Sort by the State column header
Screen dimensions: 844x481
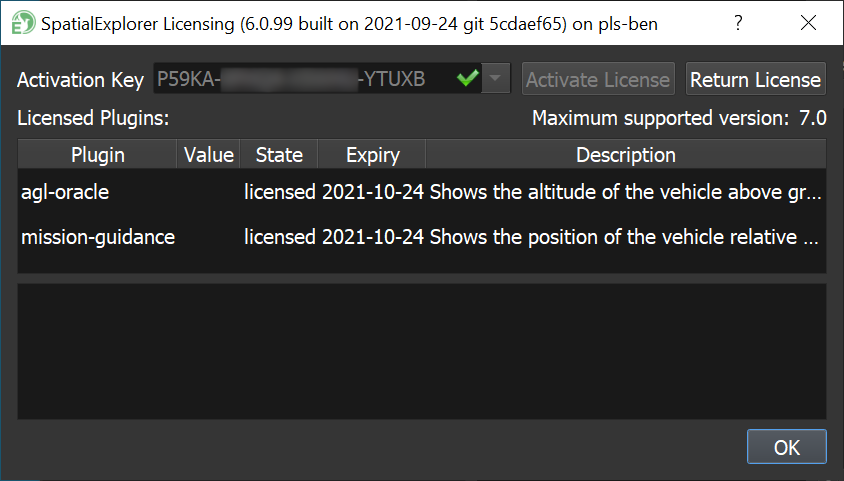click(279, 155)
